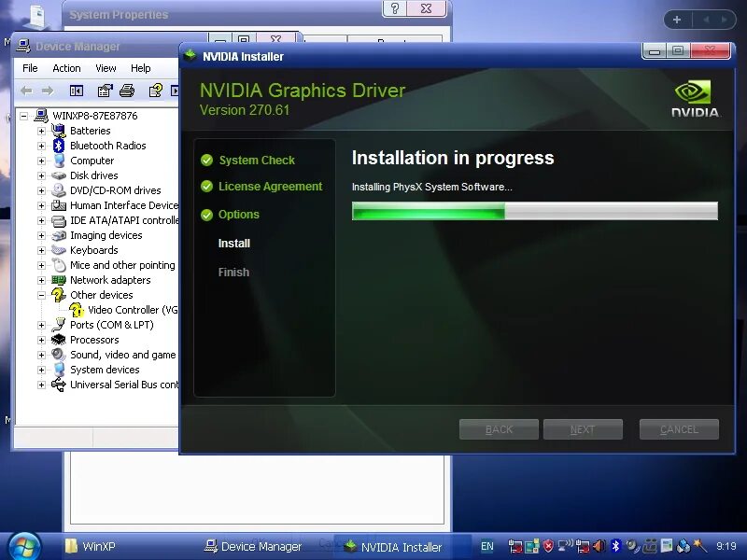Open the volume speaker tray icon
747x560 pixels.
pyautogui.click(x=599, y=546)
